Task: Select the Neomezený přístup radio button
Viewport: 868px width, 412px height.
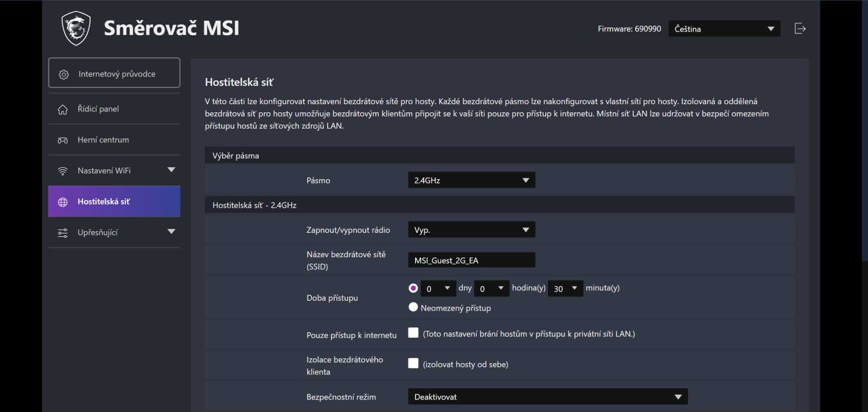Action: point(413,307)
